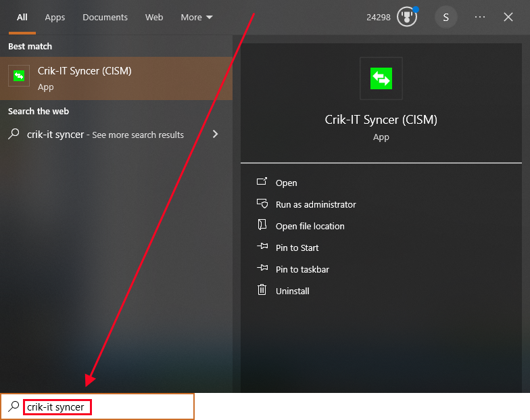Open the three-dots options menu
Viewport: 530px width, 420px height.
pos(480,17)
